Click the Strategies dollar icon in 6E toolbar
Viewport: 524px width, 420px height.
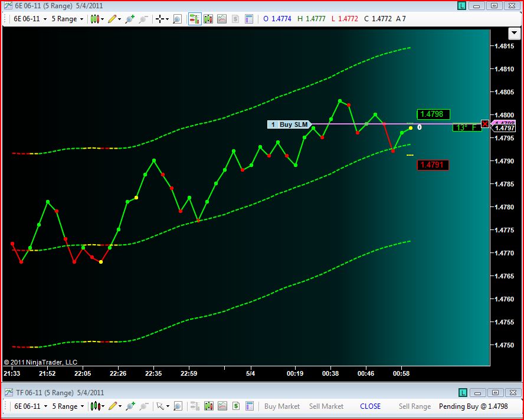(235, 19)
